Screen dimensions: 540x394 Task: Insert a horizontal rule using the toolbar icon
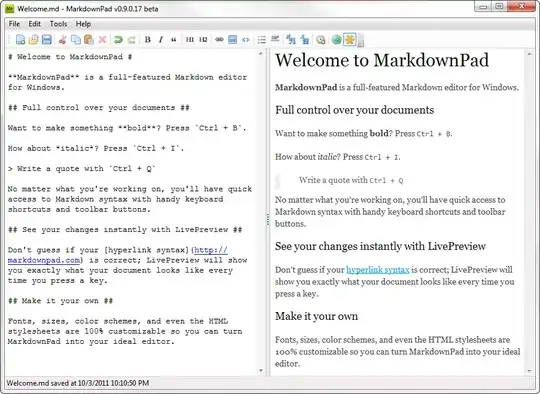pyautogui.click(x=275, y=39)
